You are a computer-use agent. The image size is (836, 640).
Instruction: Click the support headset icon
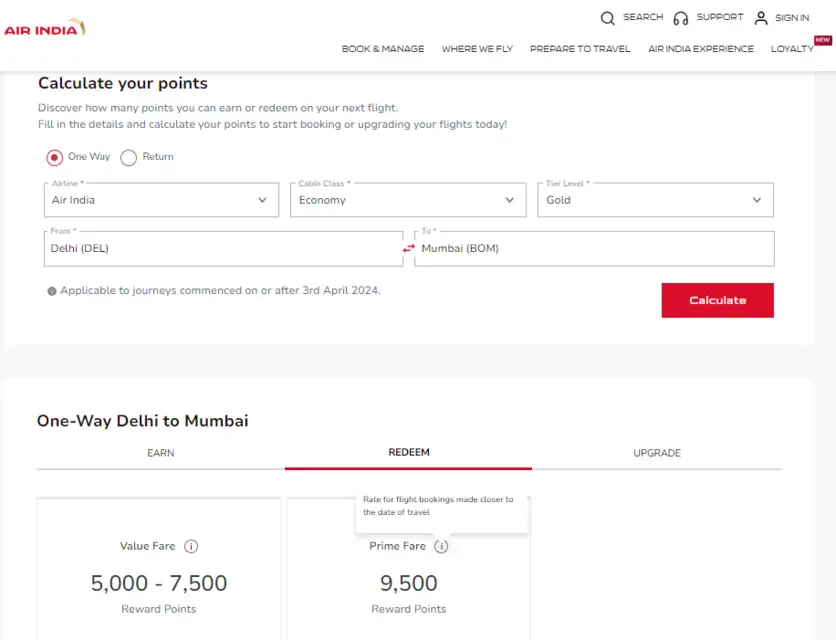click(681, 18)
